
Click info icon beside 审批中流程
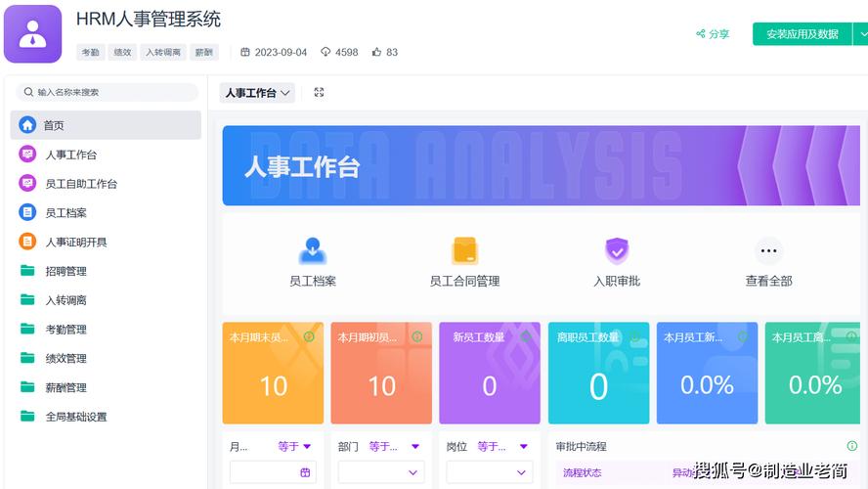click(852, 446)
